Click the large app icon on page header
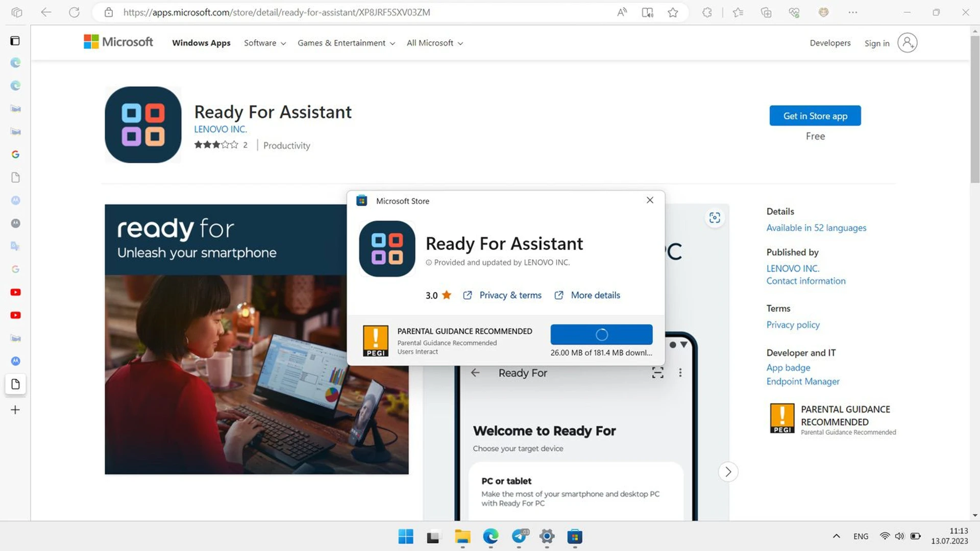 tap(143, 124)
